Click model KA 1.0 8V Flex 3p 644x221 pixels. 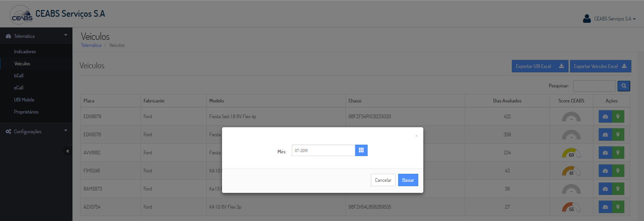point(225,207)
